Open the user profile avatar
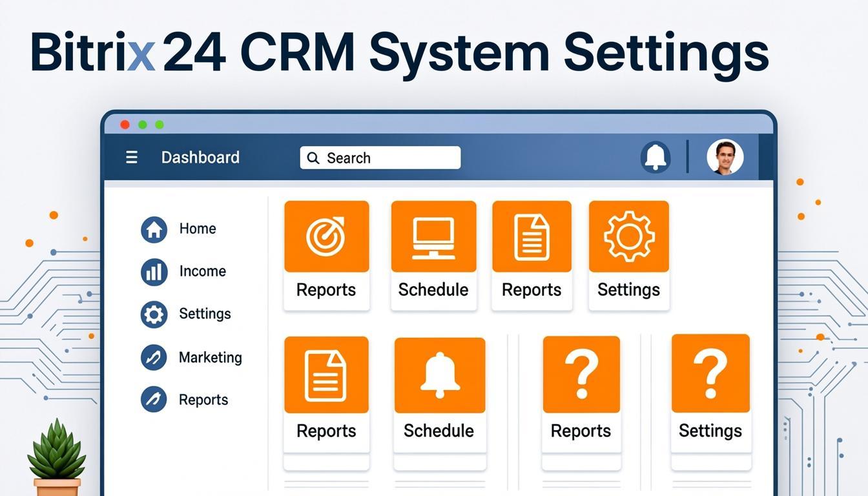Screen dimensions: 868x496 point(725,157)
